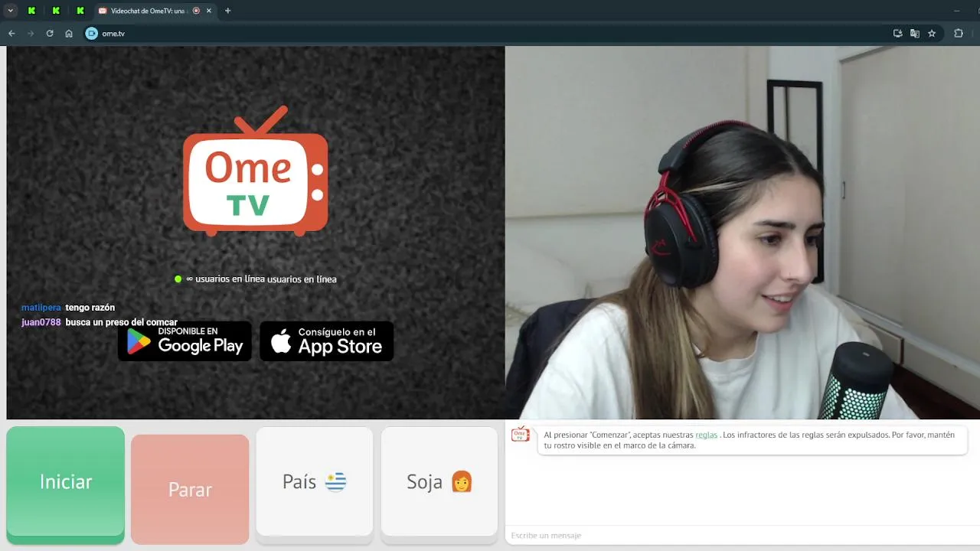The height and width of the screenshot is (551, 980).
Task: Switch to the first Kick tab
Action: pos(31,11)
